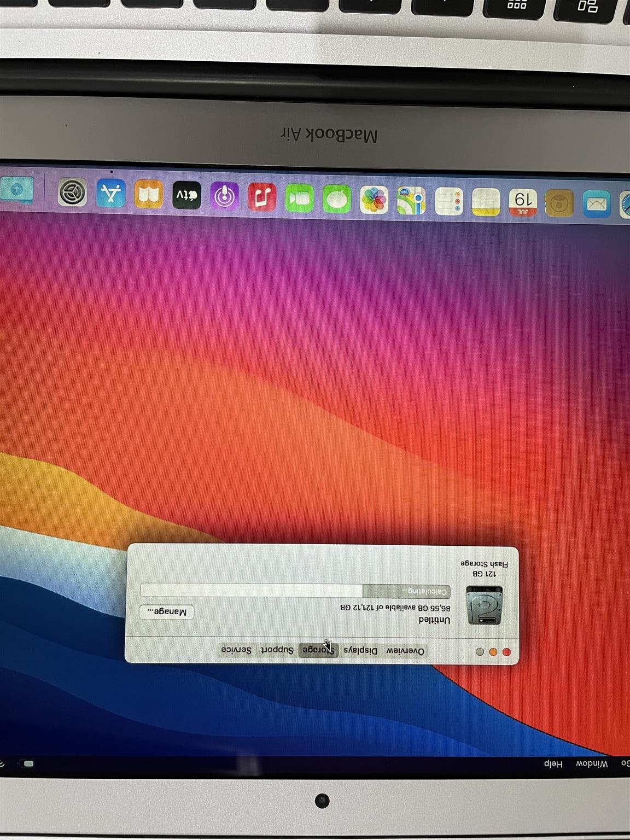
Task: Click the storage usage bar
Action: click(295, 591)
